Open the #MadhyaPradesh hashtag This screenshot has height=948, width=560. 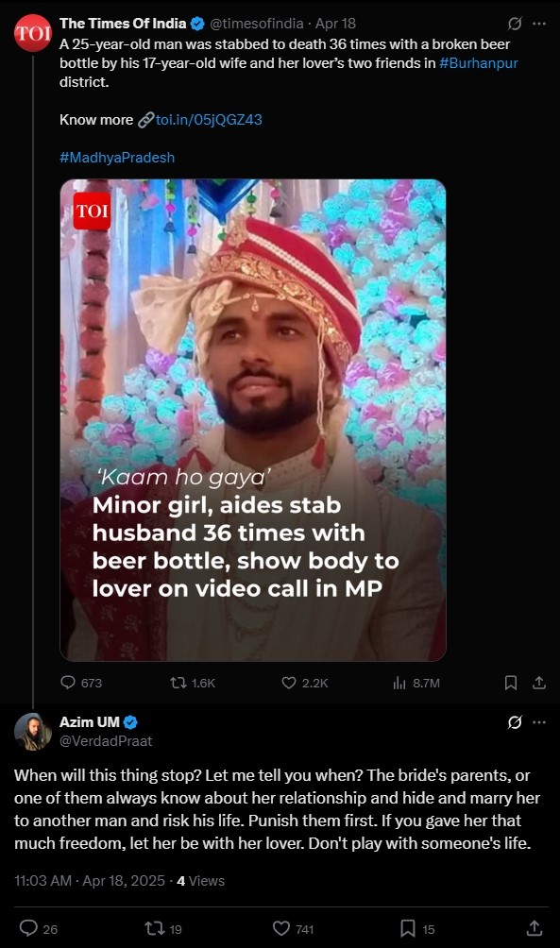(x=117, y=157)
